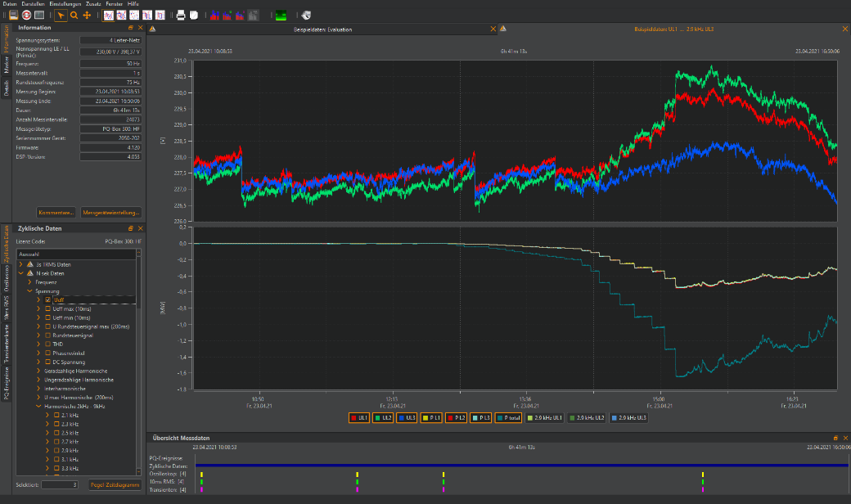Click the fourth chart layout icon
The width and height of the screenshot is (851, 504).
click(147, 16)
